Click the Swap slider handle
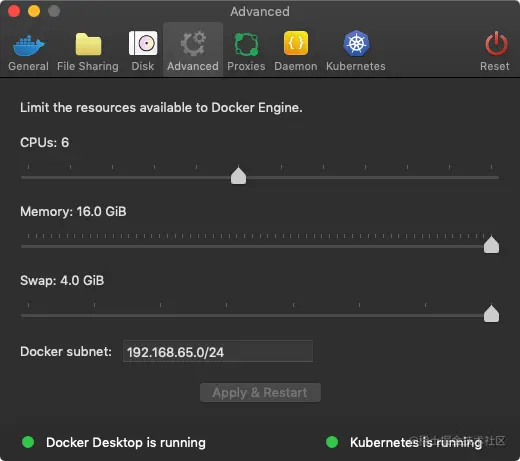The image size is (520, 461). 491,313
